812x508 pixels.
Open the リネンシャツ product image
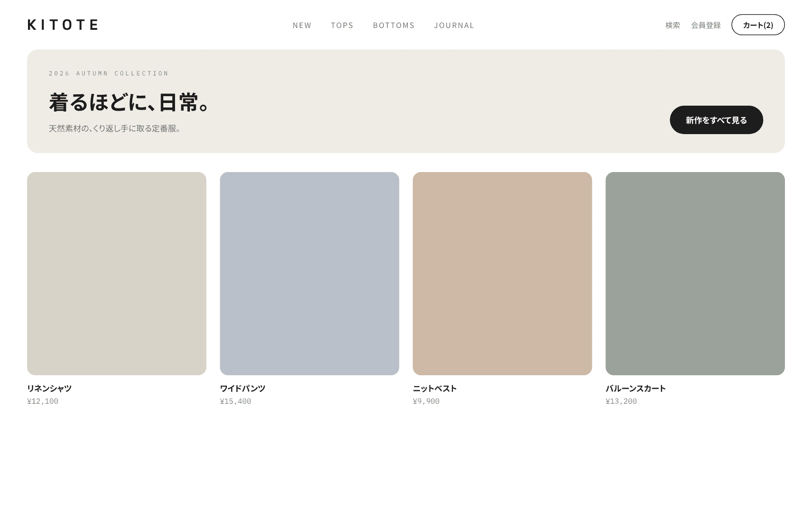(x=117, y=274)
